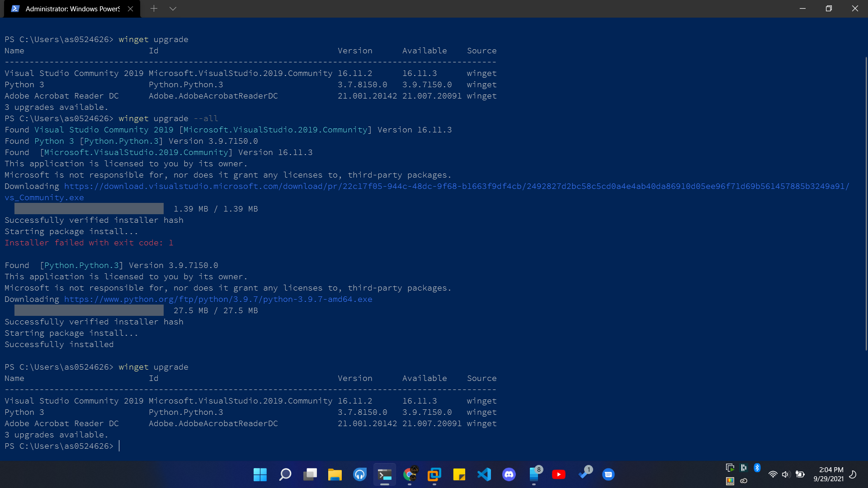
Task: Click the final command prompt cursor line
Action: [x=62, y=446]
